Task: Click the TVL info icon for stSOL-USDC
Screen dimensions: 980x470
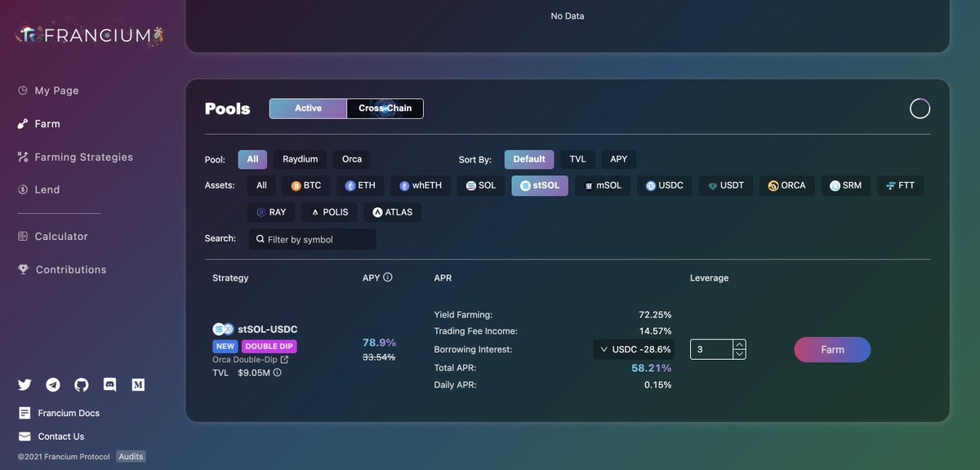Action: pyautogui.click(x=277, y=372)
